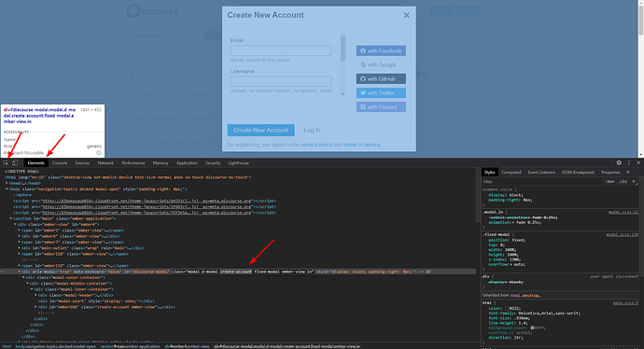The image size is (644, 349).
Task: Switch to the Performance tab
Action: click(x=133, y=163)
